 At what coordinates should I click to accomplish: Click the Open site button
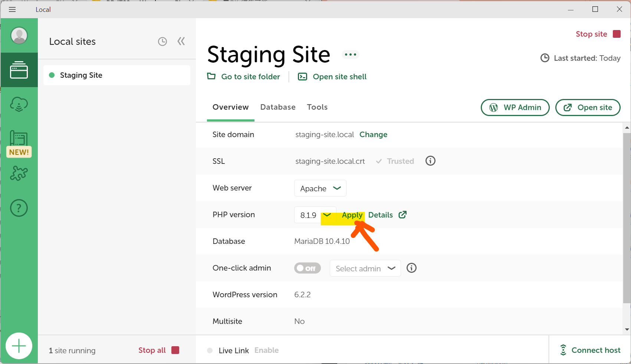point(588,107)
